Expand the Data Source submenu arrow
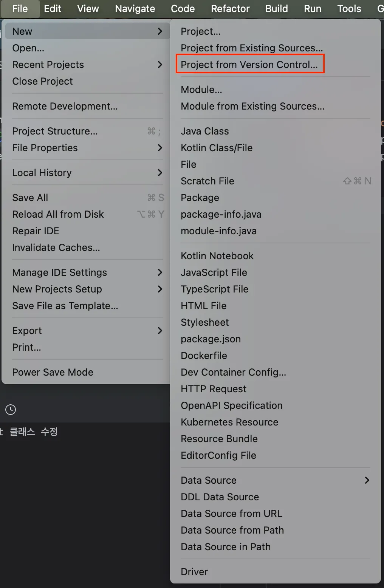This screenshot has height=588, width=384. point(367,480)
